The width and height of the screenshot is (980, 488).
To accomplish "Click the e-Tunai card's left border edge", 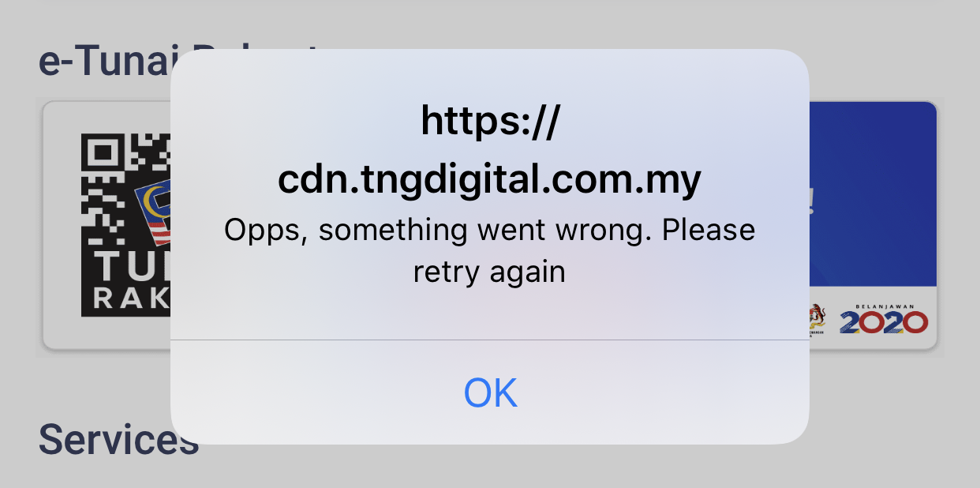I will [43, 225].
